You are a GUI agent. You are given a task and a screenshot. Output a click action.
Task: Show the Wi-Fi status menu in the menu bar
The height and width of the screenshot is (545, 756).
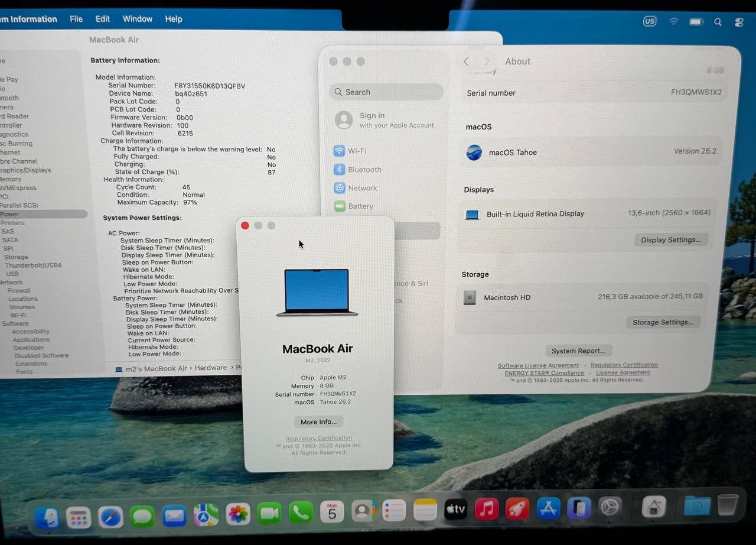673,21
